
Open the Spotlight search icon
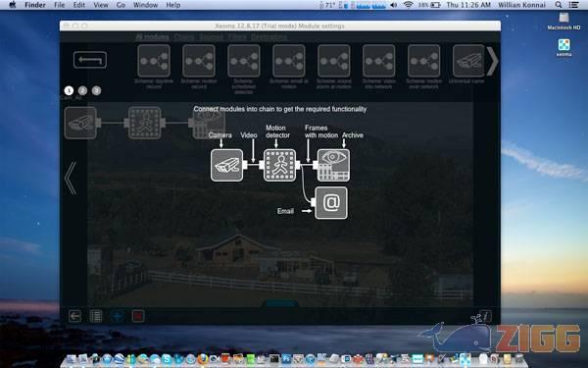559,5
